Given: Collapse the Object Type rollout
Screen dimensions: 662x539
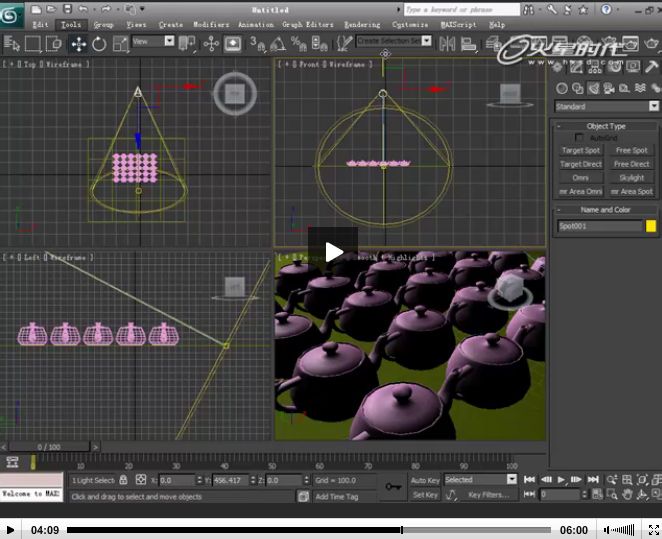Looking at the screenshot, I should (606, 126).
